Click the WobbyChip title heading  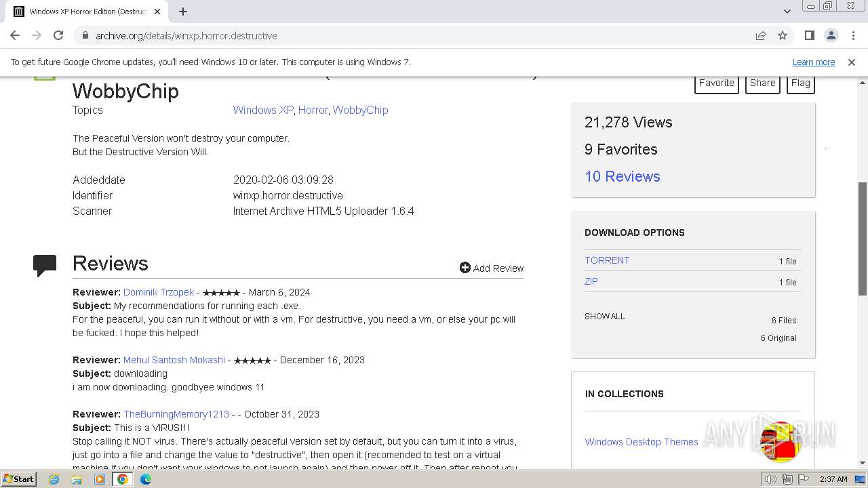pos(125,91)
